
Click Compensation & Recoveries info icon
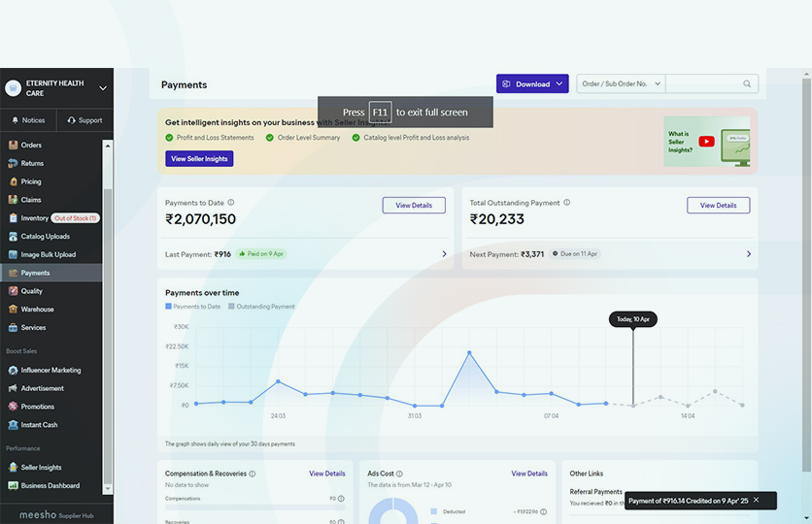253,474
